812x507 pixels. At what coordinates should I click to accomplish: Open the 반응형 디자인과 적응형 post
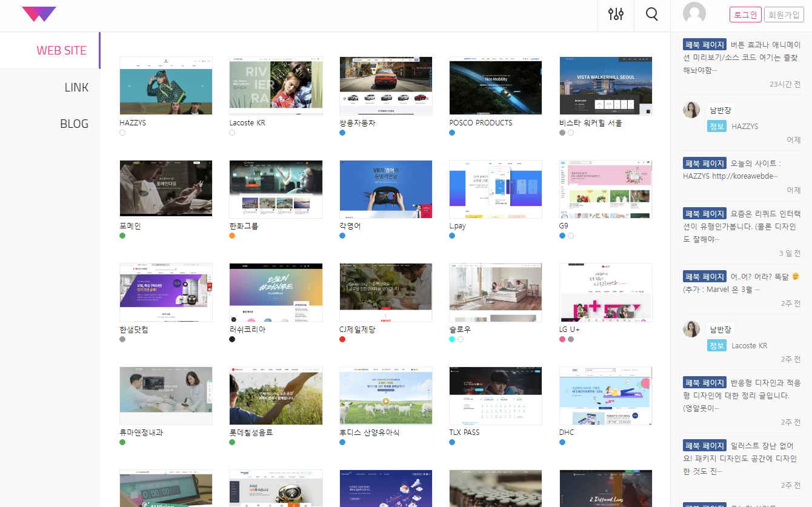tap(742, 395)
